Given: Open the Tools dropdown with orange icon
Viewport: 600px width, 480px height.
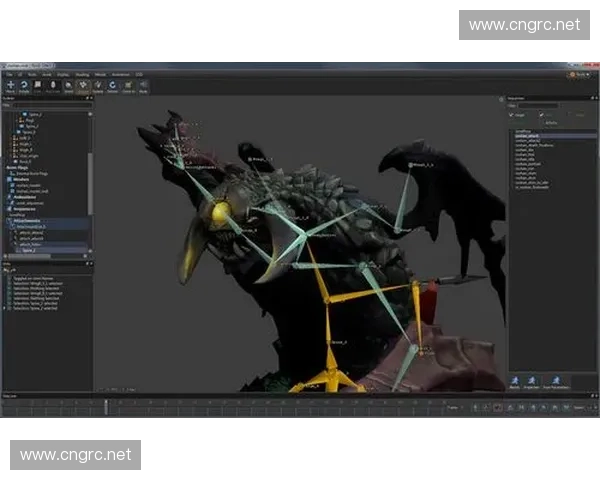Looking at the screenshot, I should tap(580, 75).
